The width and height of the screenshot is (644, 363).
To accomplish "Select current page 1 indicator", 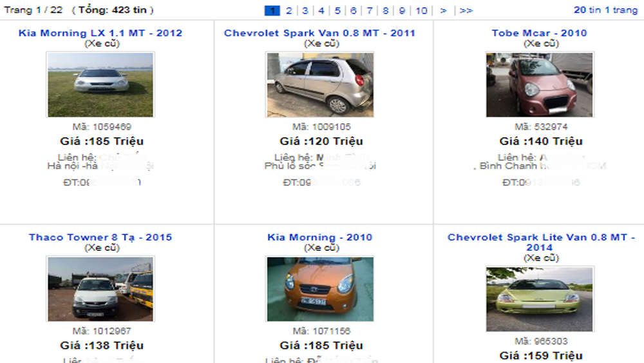I will pos(272,11).
